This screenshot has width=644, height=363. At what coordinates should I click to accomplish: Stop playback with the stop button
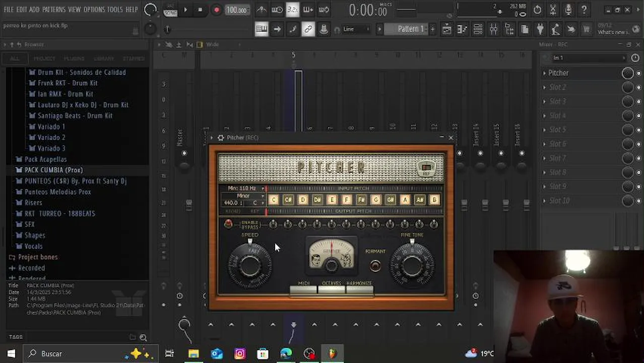tap(200, 10)
